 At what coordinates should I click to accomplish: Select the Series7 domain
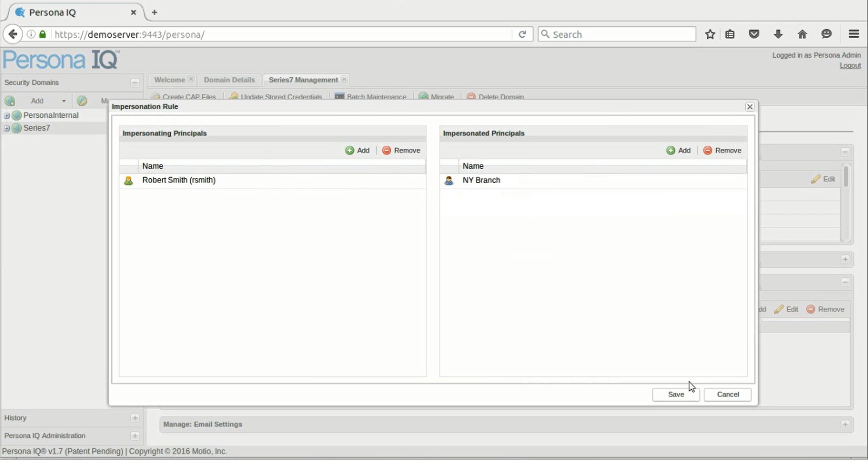[x=37, y=129]
